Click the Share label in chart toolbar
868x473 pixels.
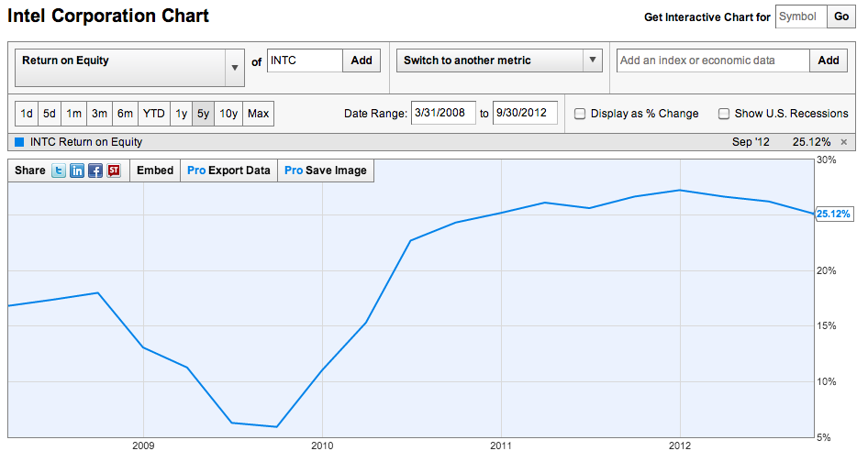pos(30,170)
